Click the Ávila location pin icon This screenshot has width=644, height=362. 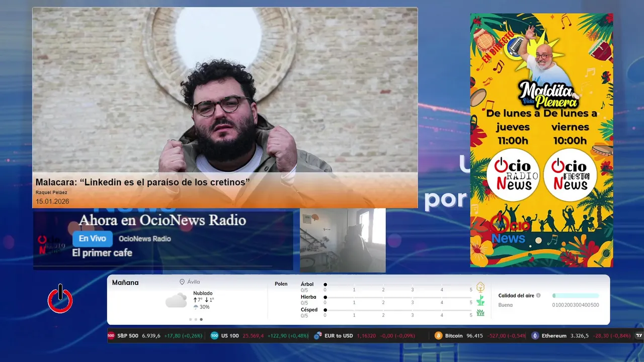pos(182,282)
